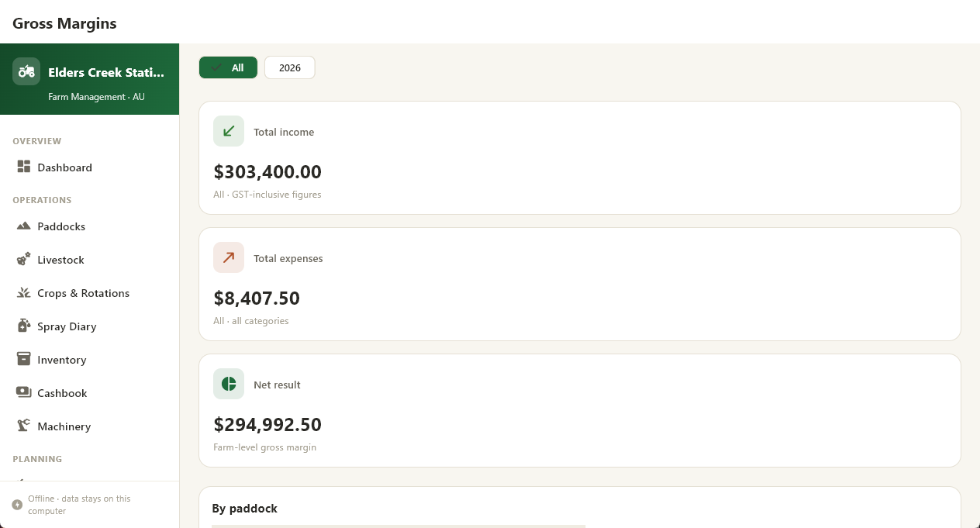
Task: Click the Cashbook money icon
Action: pyautogui.click(x=23, y=392)
